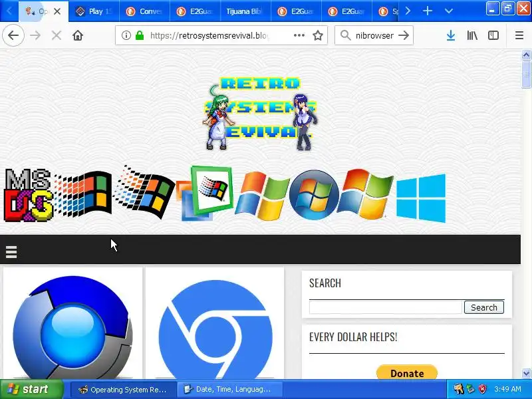The height and width of the screenshot is (399, 532).
Task: Submit the nibrowser search with arrow
Action: [x=404, y=35]
